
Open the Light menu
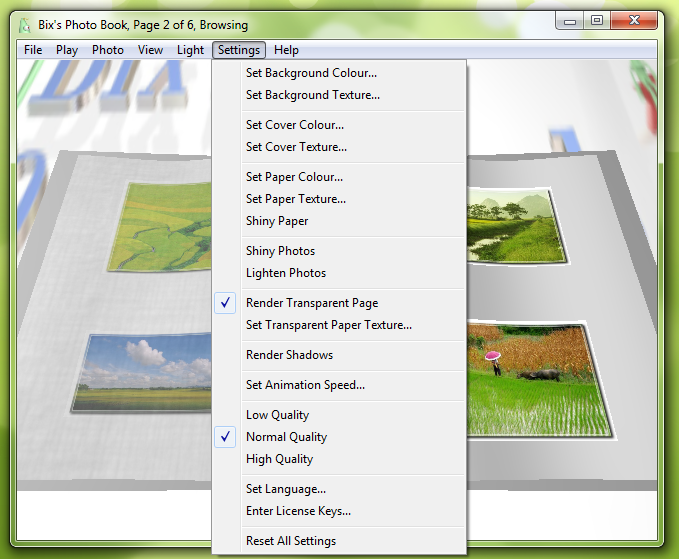click(x=190, y=50)
